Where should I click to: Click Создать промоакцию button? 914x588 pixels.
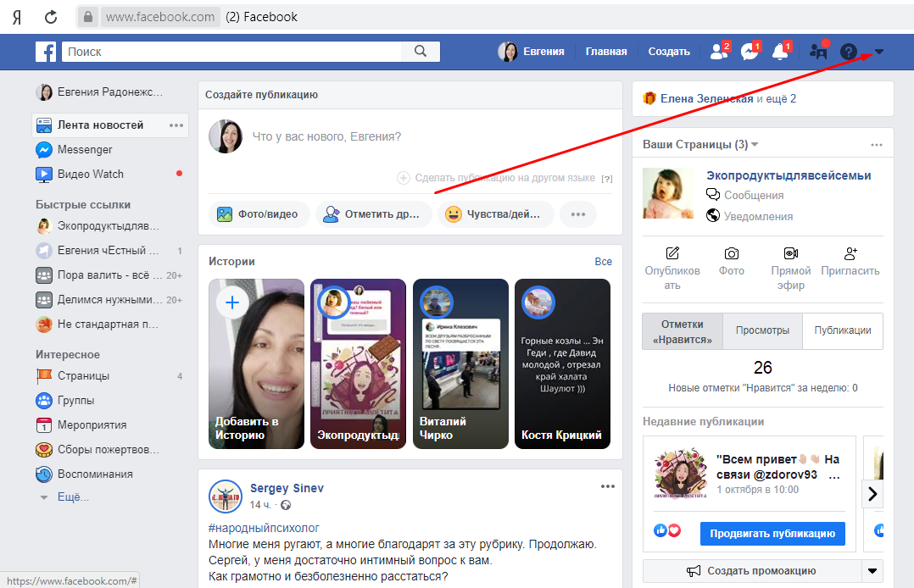click(752, 571)
